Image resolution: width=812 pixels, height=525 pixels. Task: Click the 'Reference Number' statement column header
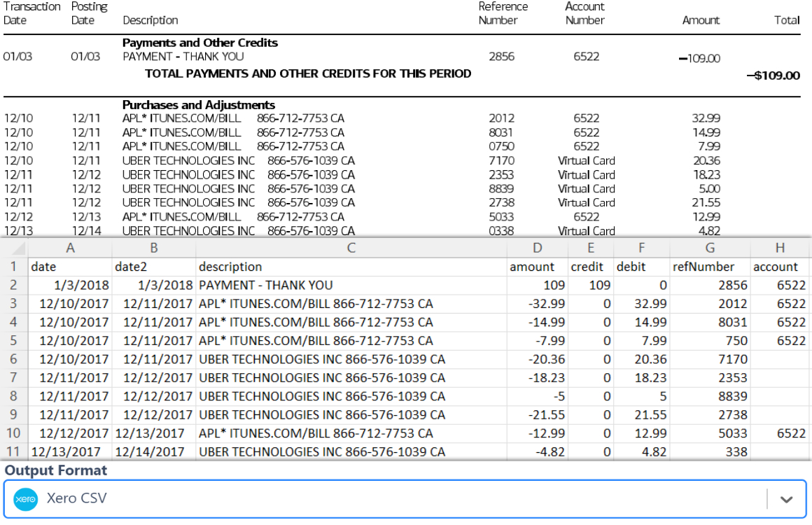tap(503, 13)
